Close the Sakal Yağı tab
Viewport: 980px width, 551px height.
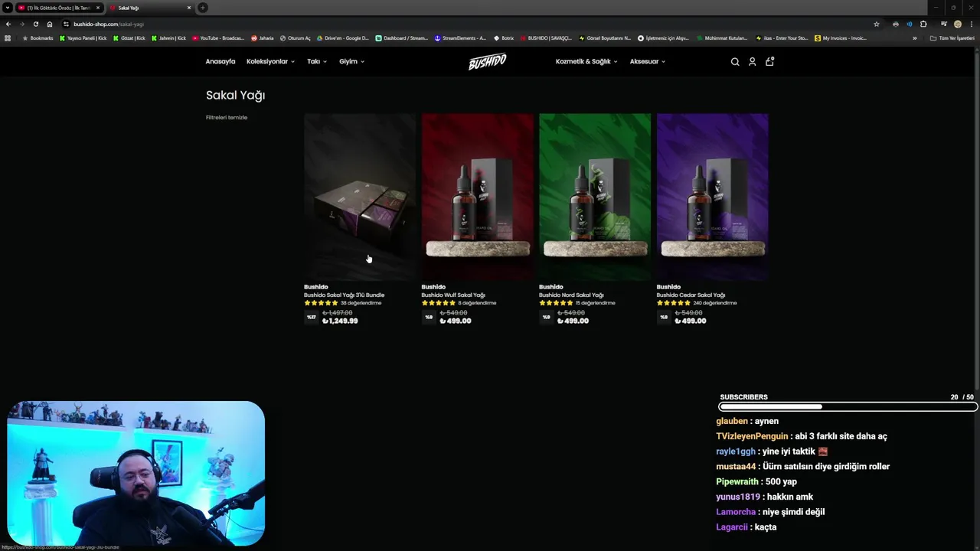pos(189,8)
